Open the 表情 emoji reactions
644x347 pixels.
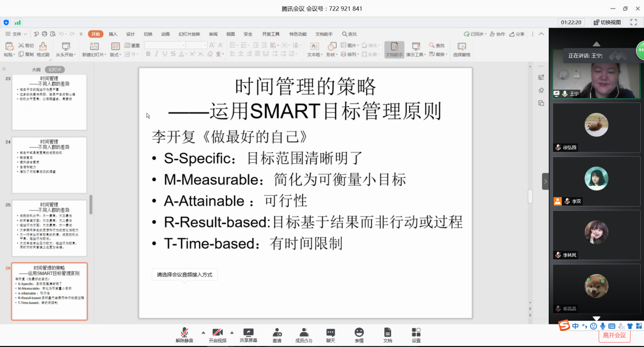[x=359, y=335]
